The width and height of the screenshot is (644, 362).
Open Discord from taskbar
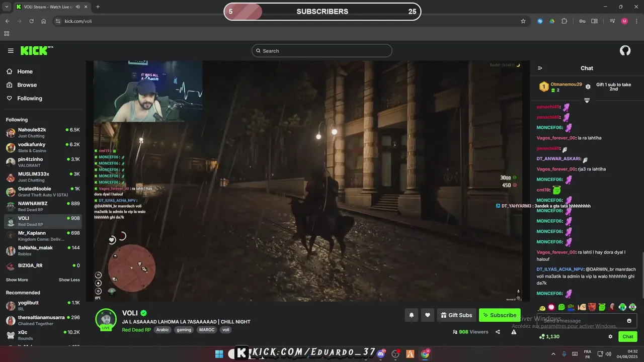(380, 354)
